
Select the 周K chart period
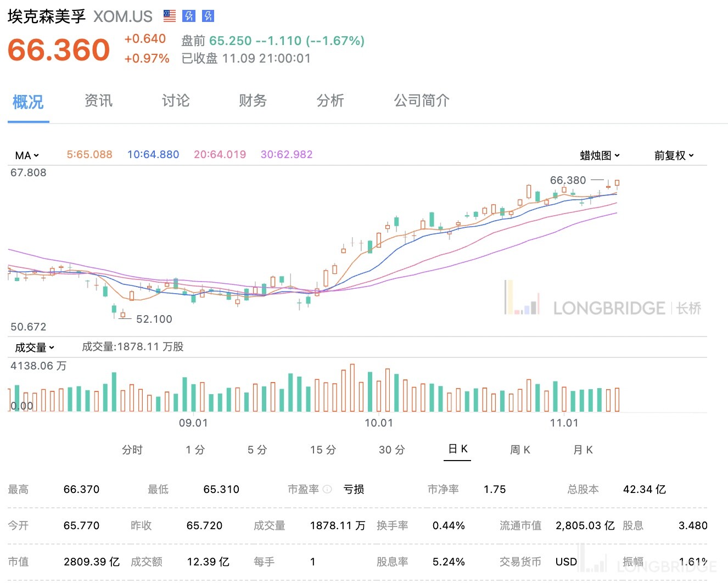point(520,450)
